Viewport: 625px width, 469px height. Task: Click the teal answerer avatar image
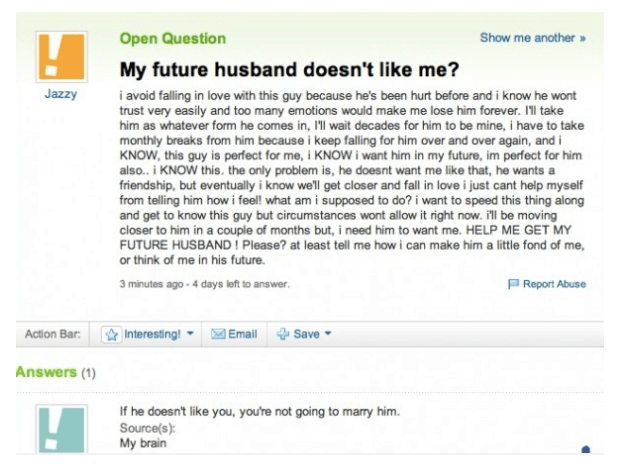pyautogui.click(x=61, y=429)
